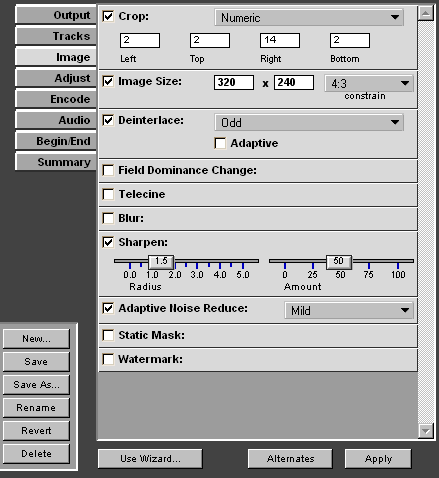Turn on the Blur checkbox
Screen dimensions: 439x478
[108, 218]
